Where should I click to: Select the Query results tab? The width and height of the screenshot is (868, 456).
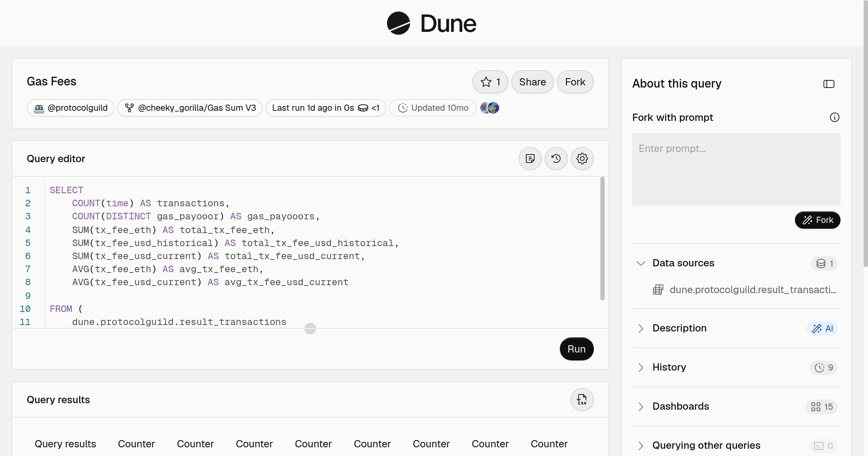click(x=65, y=444)
